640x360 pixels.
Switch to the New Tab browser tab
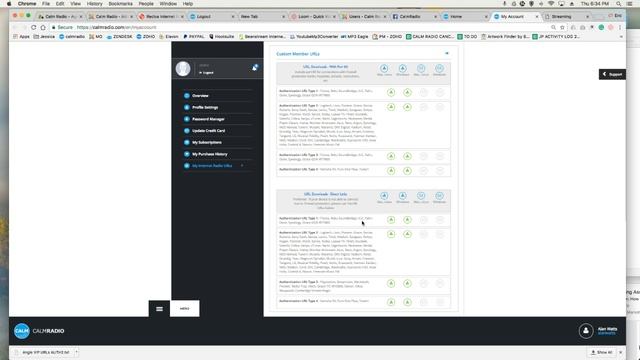[263, 16]
